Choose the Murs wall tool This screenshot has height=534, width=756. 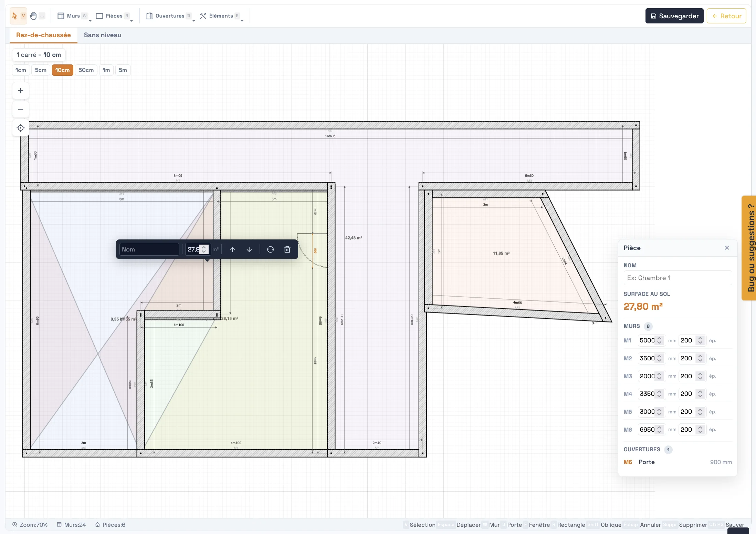(x=72, y=16)
